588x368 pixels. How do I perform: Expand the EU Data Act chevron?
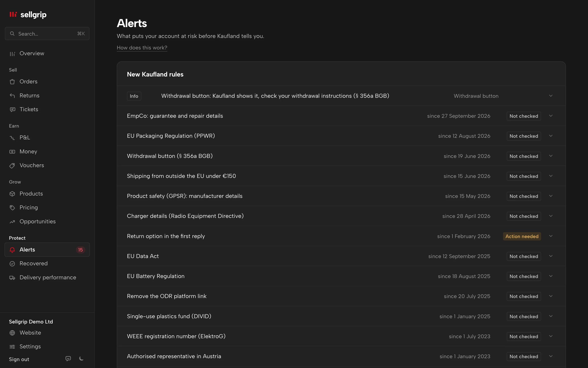pos(551,256)
